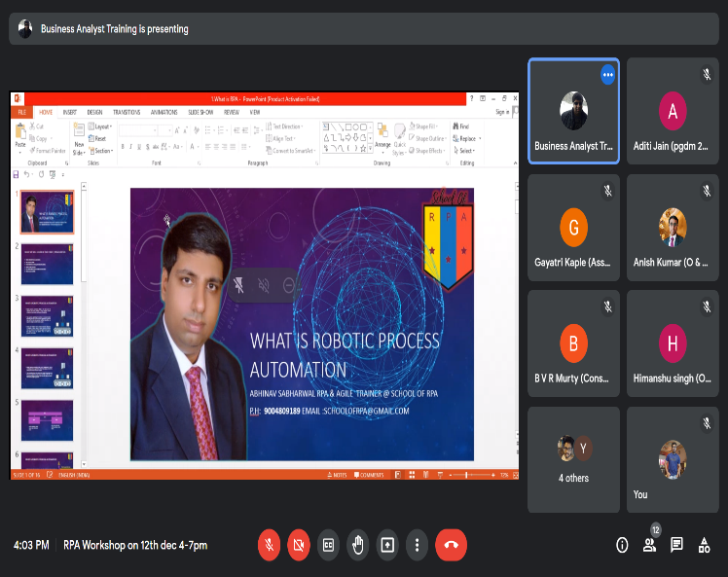Open Quick Styles gallery
Screen dimensions: 728x577
click(399, 139)
